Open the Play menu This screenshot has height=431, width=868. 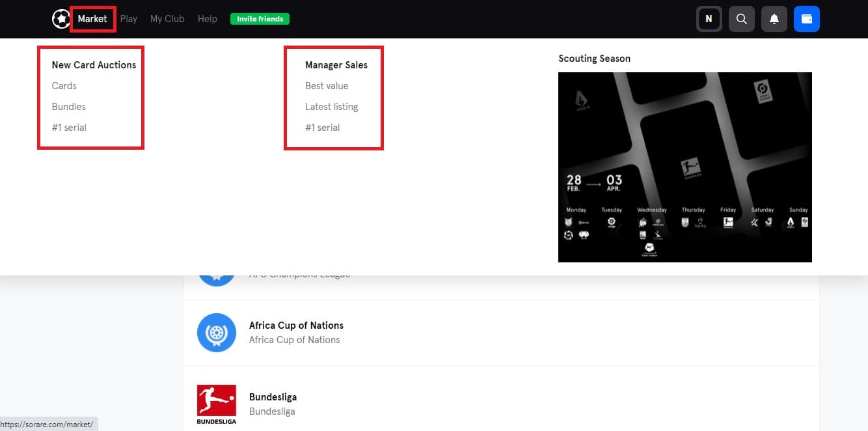pyautogui.click(x=129, y=19)
